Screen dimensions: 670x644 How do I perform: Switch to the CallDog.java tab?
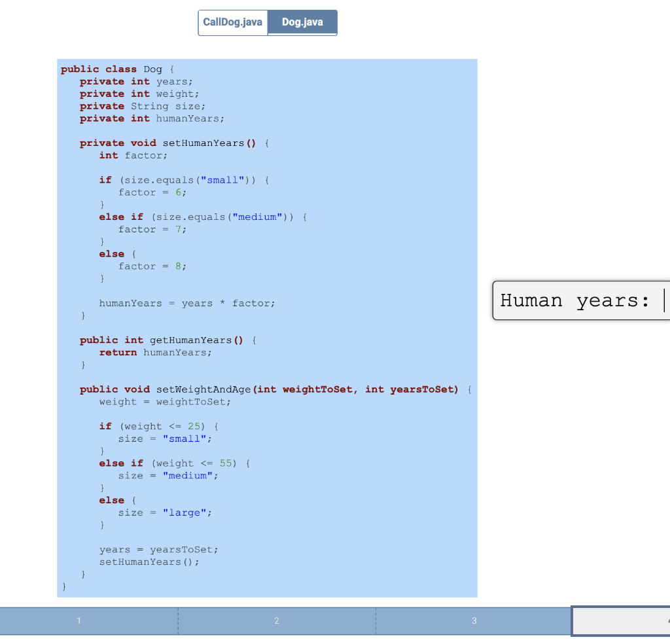pyautogui.click(x=233, y=22)
